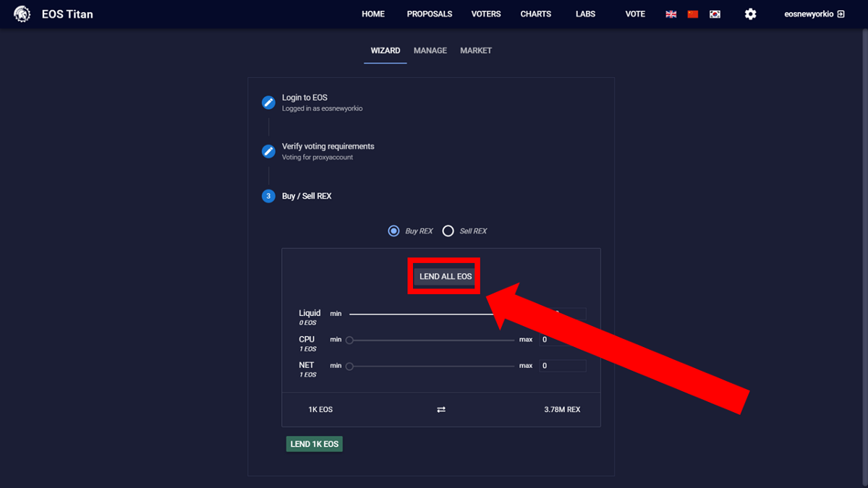Image resolution: width=868 pixels, height=488 pixels.
Task: Switch language with the UK flag icon
Action: tap(671, 14)
